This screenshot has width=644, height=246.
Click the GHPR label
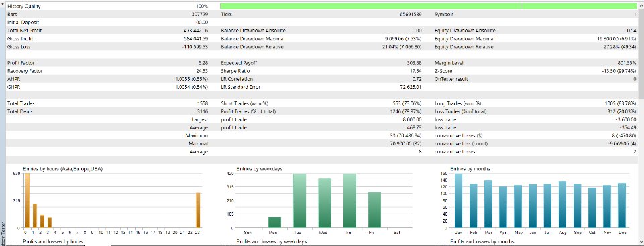[x=13, y=88]
